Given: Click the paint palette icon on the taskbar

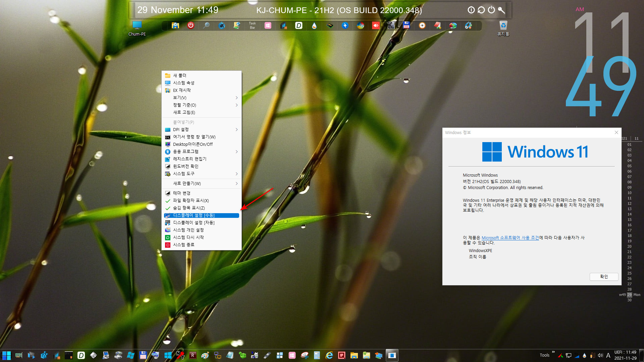Looking at the screenshot, I should coord(205,355).
